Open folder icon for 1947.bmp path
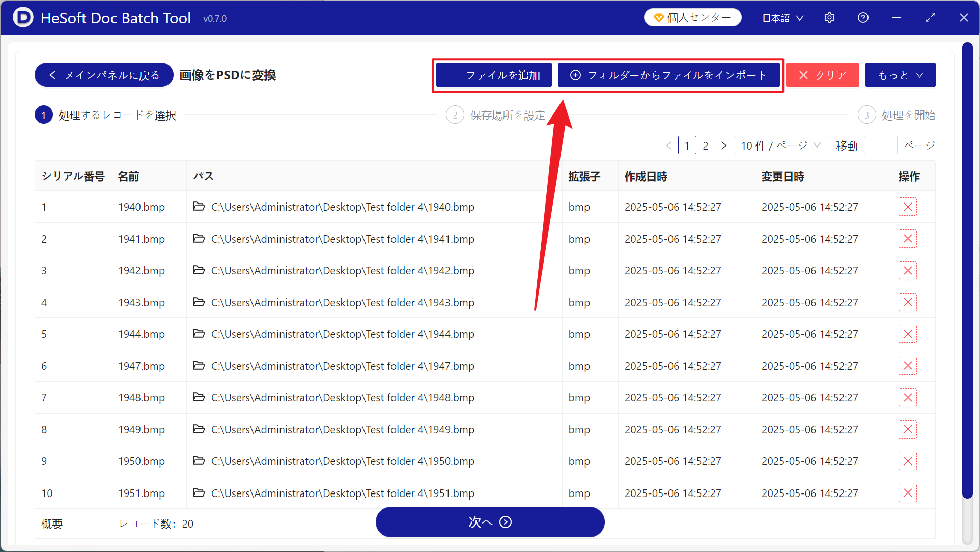The image size is (980, 552). [x=199, y=365]
